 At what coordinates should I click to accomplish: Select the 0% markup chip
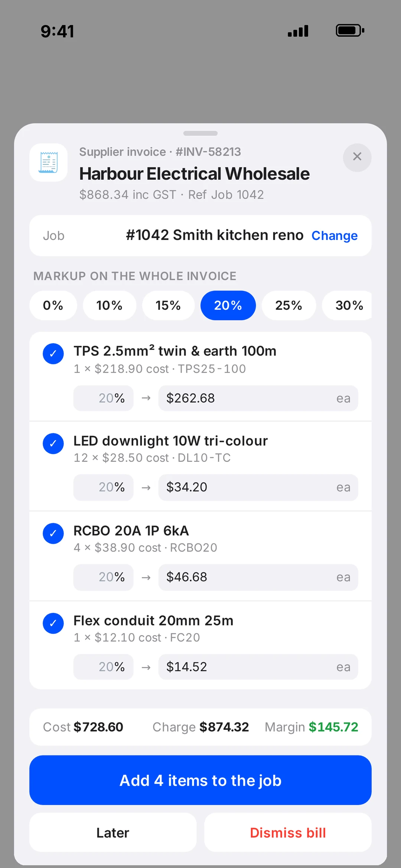(x=53, y=305)
